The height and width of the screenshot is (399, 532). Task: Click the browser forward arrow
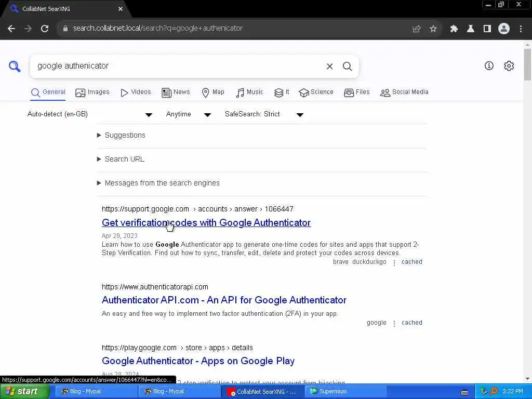(x=28, y=29)
